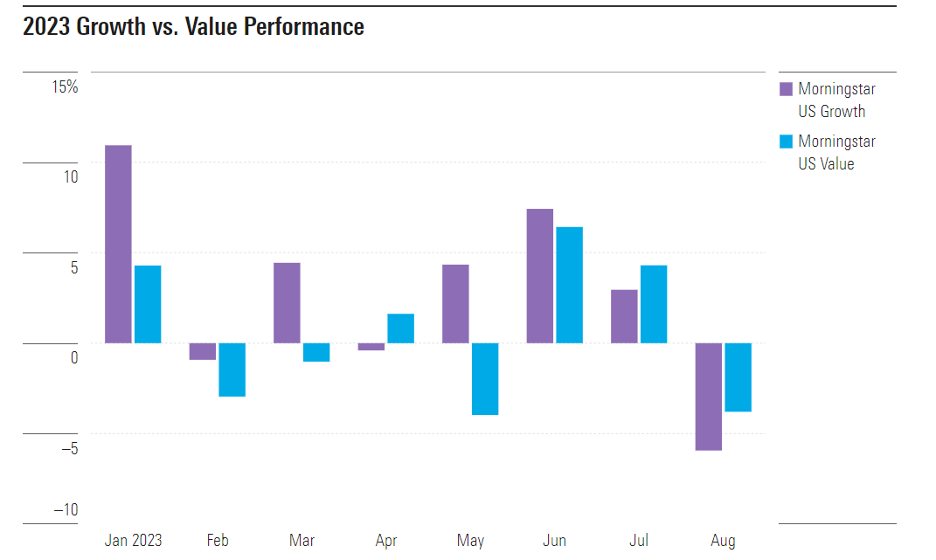Click the blue Value bar for Jan 2023
Image resolution: width=936 pixels, height=560 pixels.
[148, 304]
